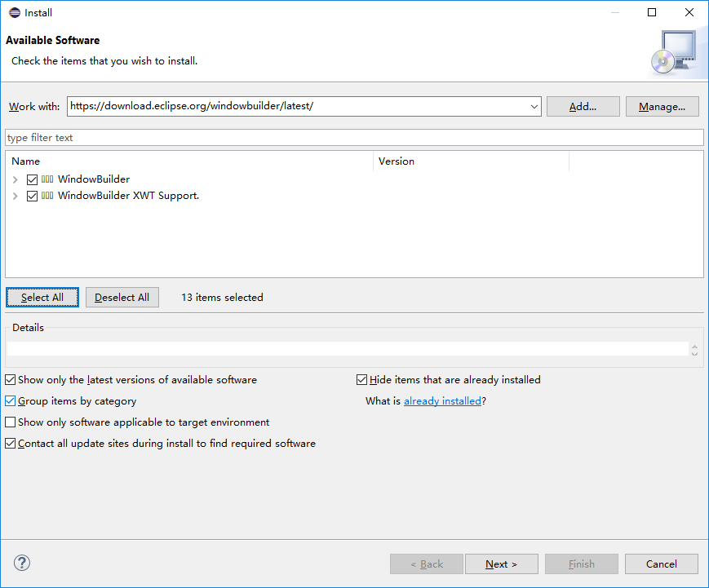The image size is (709, 588).
Task: Close the Install window
Action: [x=689, y=12]
